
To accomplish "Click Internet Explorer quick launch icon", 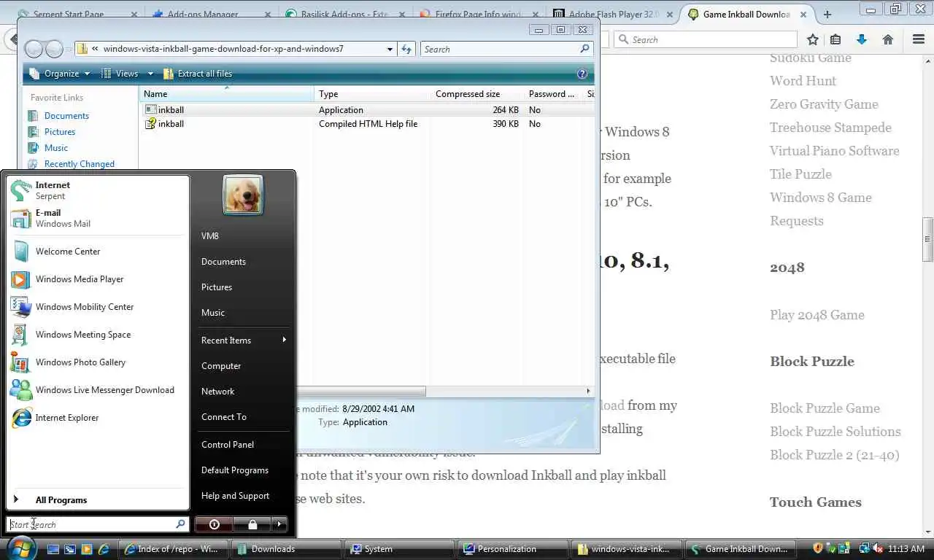I will tap(104, 549).
